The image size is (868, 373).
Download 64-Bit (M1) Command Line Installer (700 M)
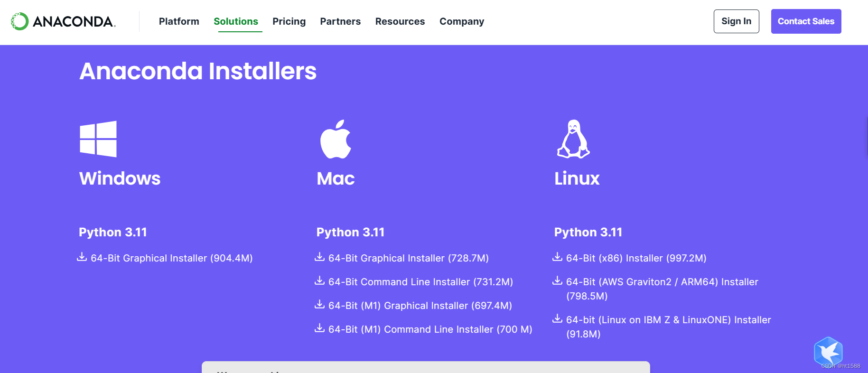pos(430,329)
